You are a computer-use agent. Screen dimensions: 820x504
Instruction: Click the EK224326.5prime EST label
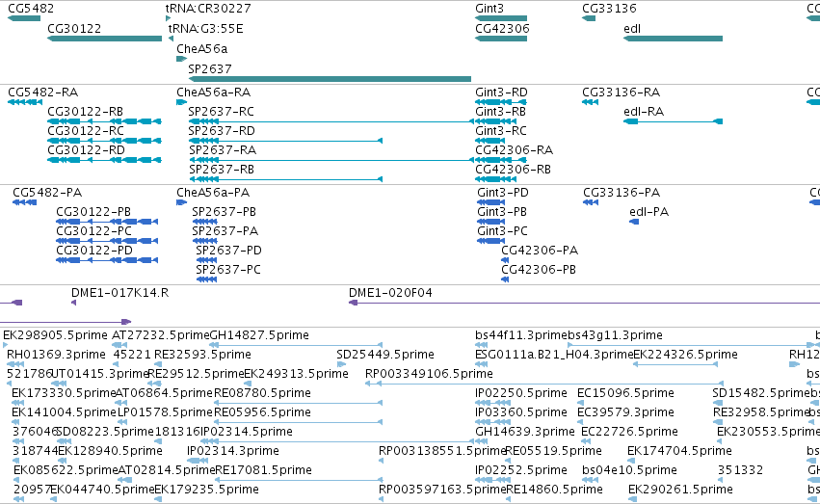tap(686, 355)
